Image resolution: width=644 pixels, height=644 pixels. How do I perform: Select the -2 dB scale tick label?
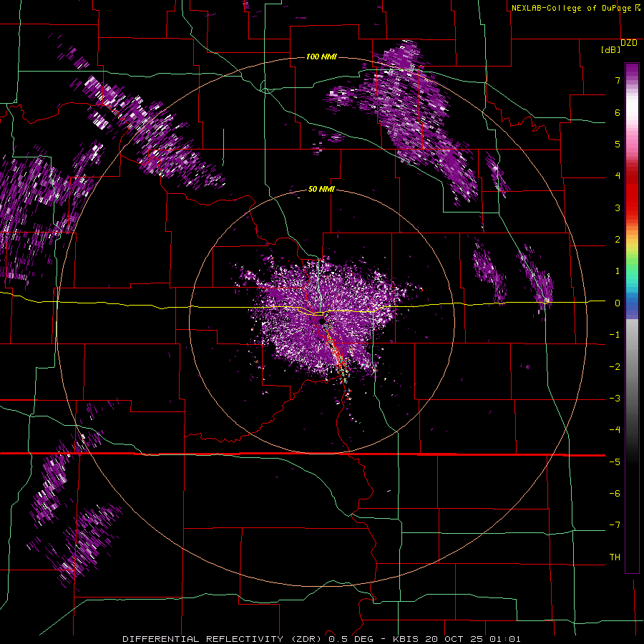click(615, 367)
